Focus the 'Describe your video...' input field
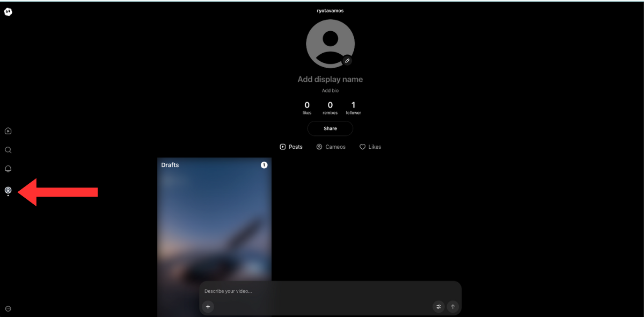This screenshot has width=644, height=317. tap(322, 291)
